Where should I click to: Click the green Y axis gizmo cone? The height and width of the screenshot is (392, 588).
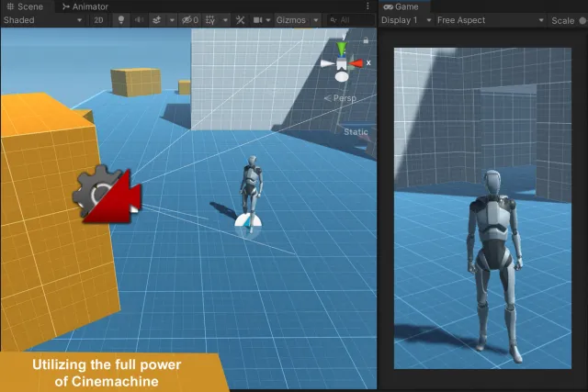point(342,49)
